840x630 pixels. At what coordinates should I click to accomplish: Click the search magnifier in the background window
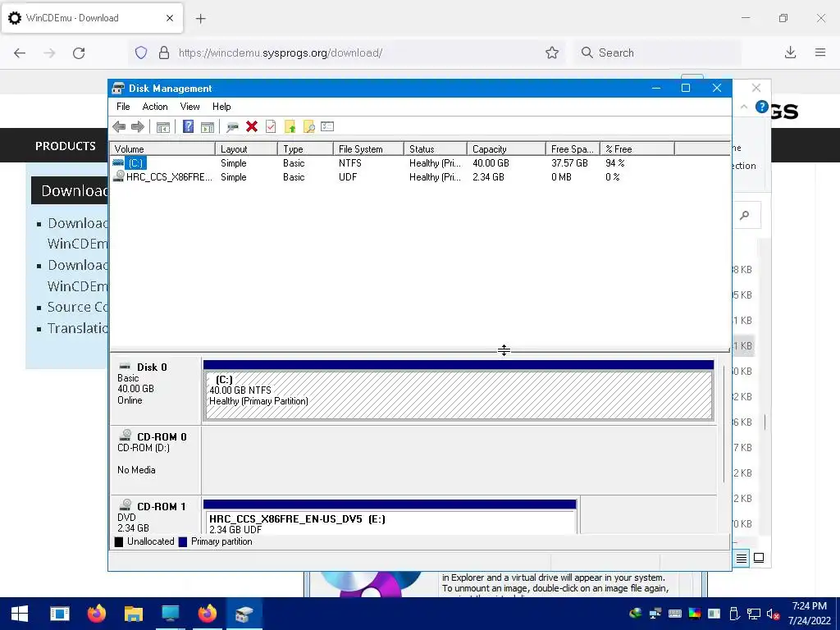pyautogui.click(x=745, y=216)
